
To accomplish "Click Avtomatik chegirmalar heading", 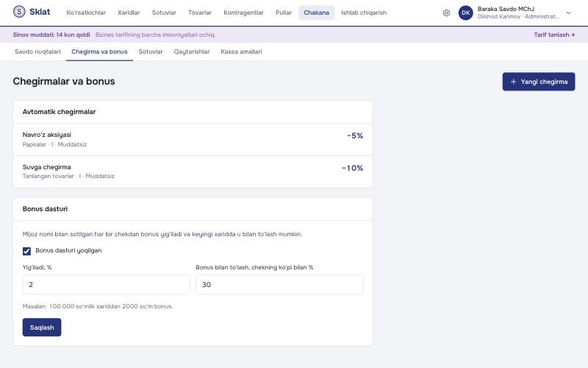I will [60, 112].
